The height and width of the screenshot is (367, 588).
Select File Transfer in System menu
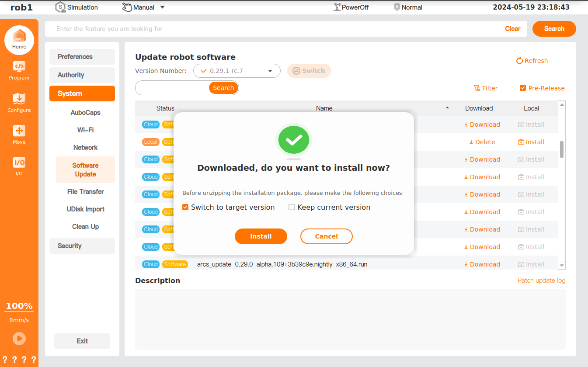tap(85, 192)
